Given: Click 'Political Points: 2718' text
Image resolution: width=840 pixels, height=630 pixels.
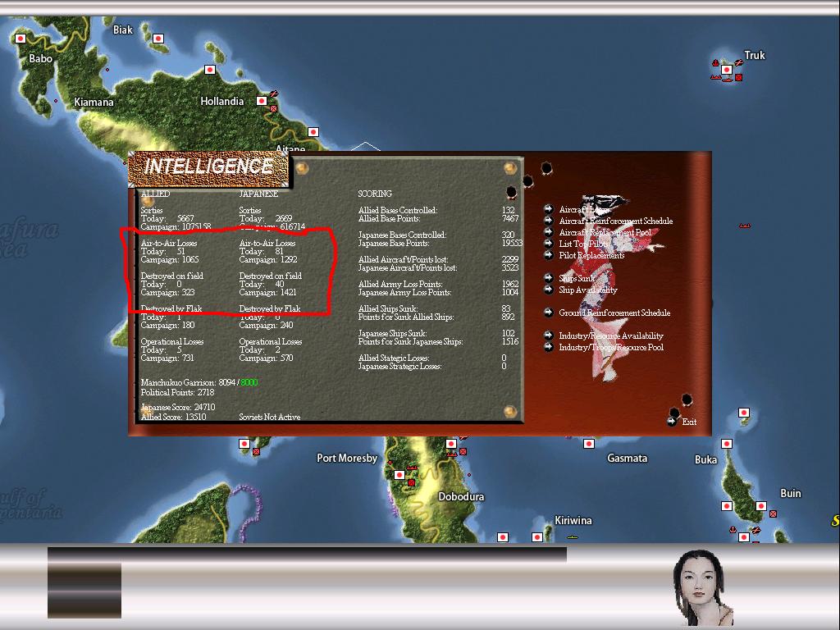Looking at the screenshot, I should 177,392.
